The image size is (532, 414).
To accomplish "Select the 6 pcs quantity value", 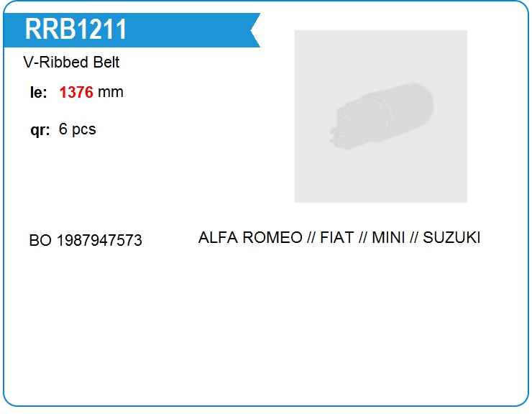I will [x=78, y=129].
